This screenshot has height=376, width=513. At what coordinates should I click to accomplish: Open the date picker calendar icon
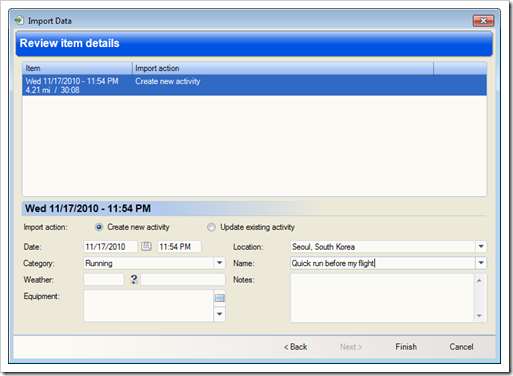click(x=146, y=246)
